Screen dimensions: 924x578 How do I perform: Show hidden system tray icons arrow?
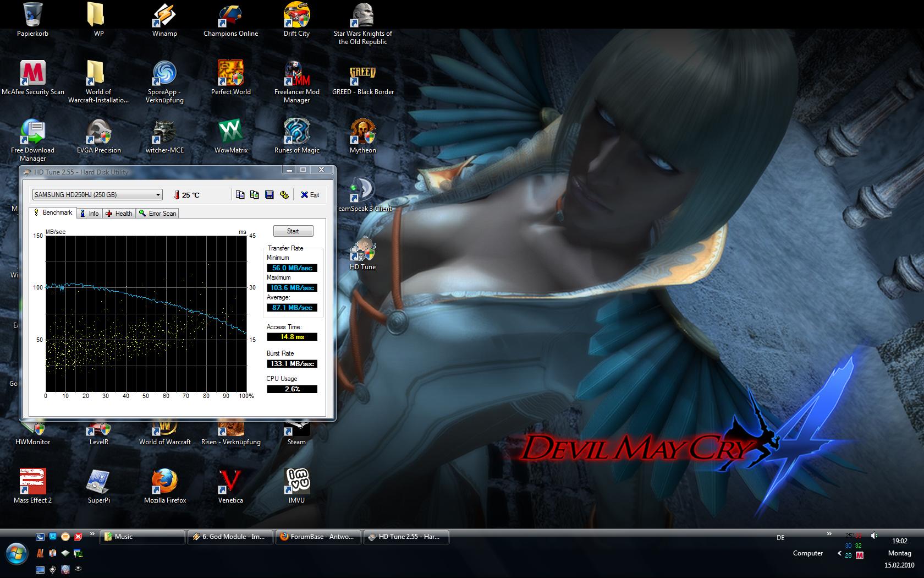(839, 553)
